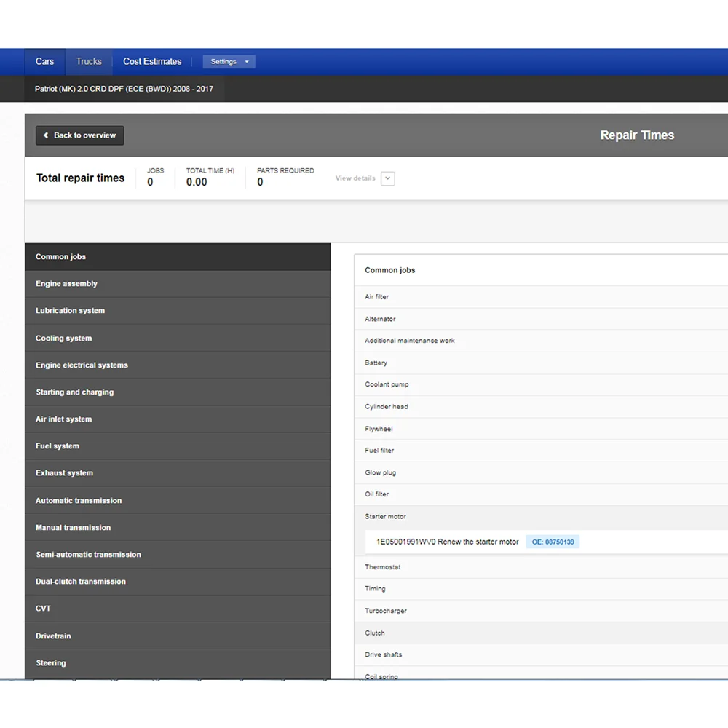
Task: Select Lubrication system category
Action: (70, 311)
